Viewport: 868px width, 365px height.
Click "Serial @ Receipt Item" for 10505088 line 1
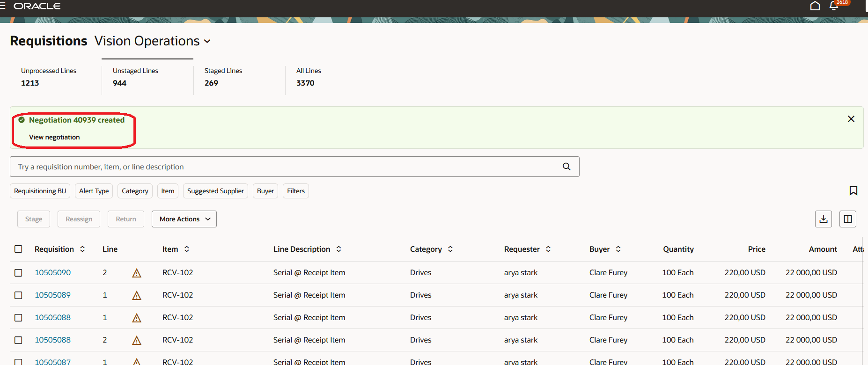(309, 317)
